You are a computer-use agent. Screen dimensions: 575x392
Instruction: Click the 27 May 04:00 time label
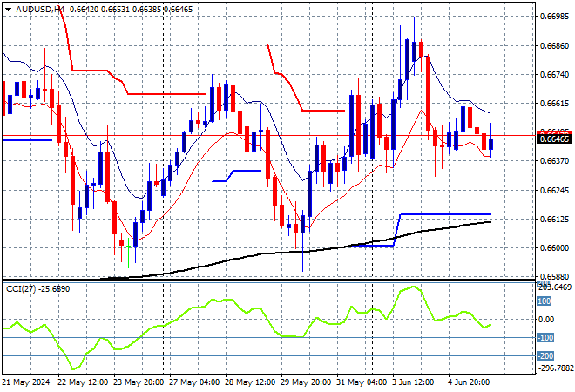point(194,382)
